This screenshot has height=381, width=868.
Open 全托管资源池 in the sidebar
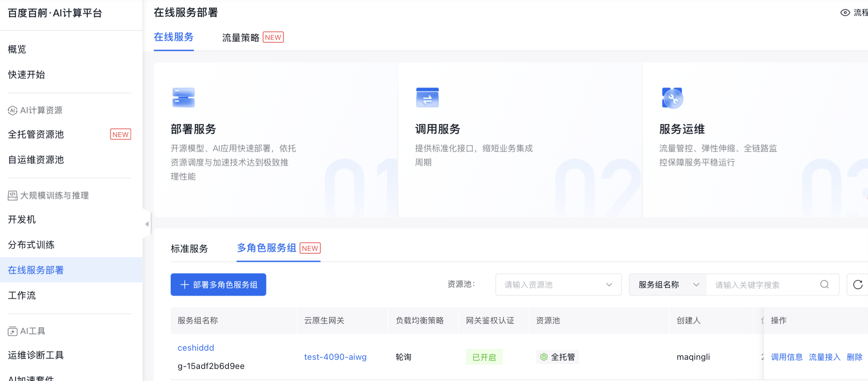[36, 135]
